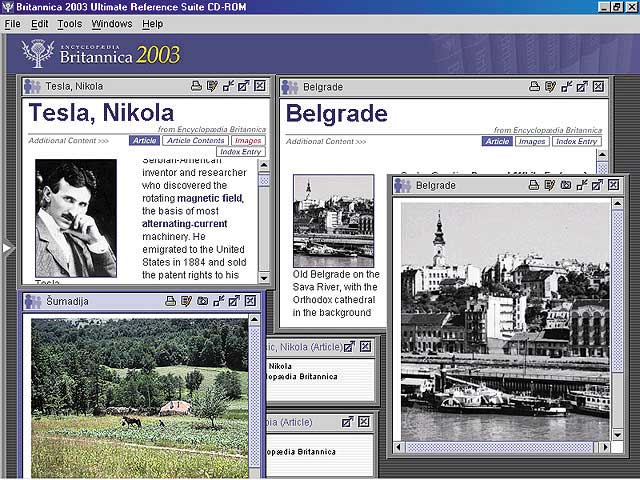Click the horizontal scrollbar track in Belgrade image
Viewport: 640px width, 480px height.
click(502, 447)
